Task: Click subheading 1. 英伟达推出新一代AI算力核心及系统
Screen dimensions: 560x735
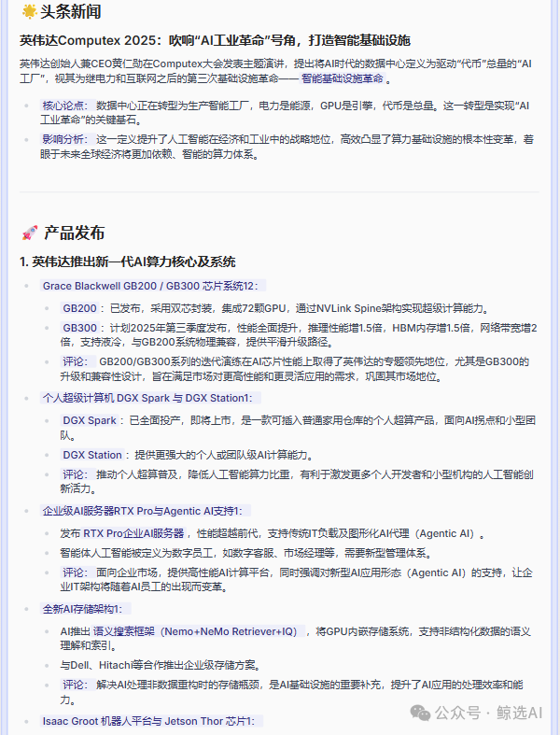Action: point(128,261)
